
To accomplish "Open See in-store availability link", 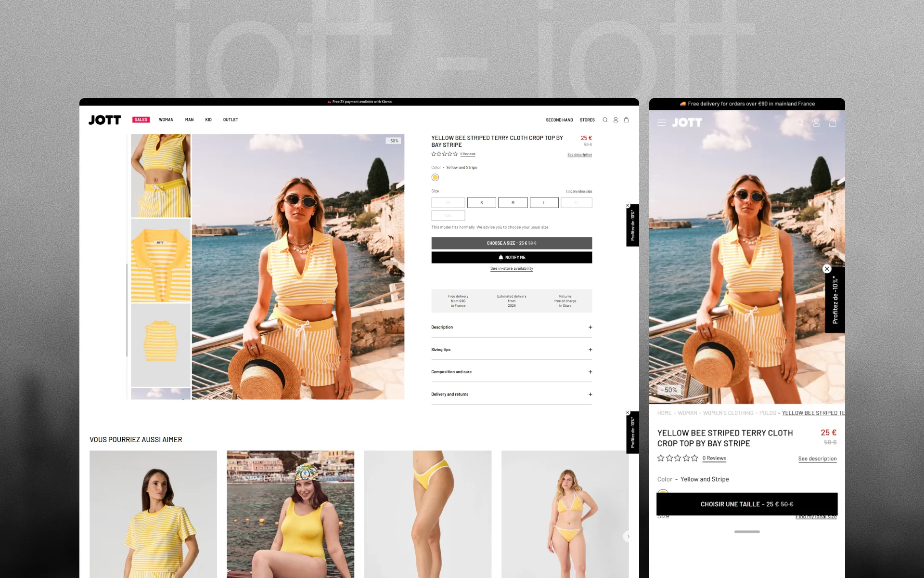I will tap(512, 269).
